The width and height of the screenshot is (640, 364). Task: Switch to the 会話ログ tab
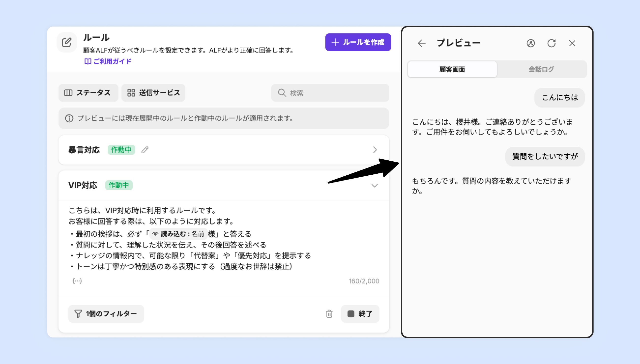(x=541, y=69)
